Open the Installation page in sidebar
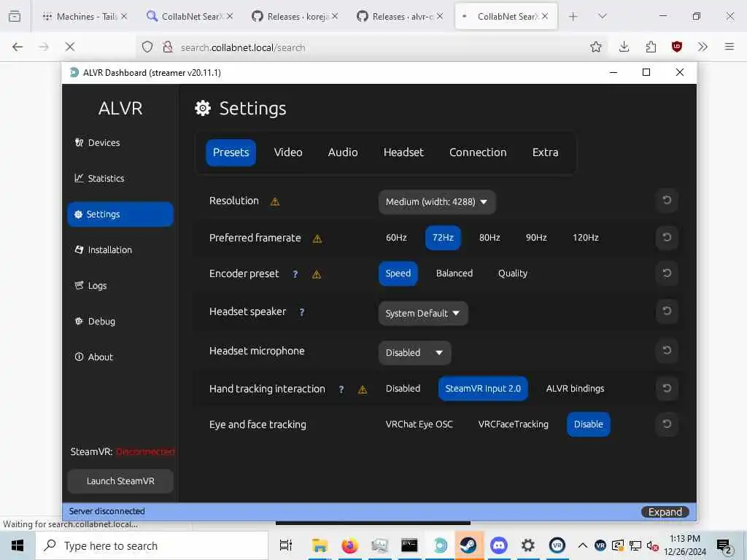Viewport: 747px width, 560px height. [x=120, y=250]
